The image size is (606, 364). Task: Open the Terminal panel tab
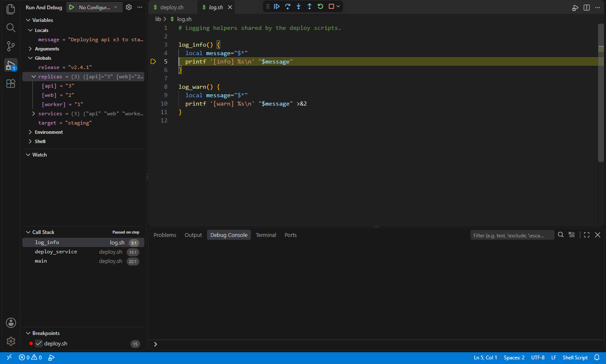[266, 235]
